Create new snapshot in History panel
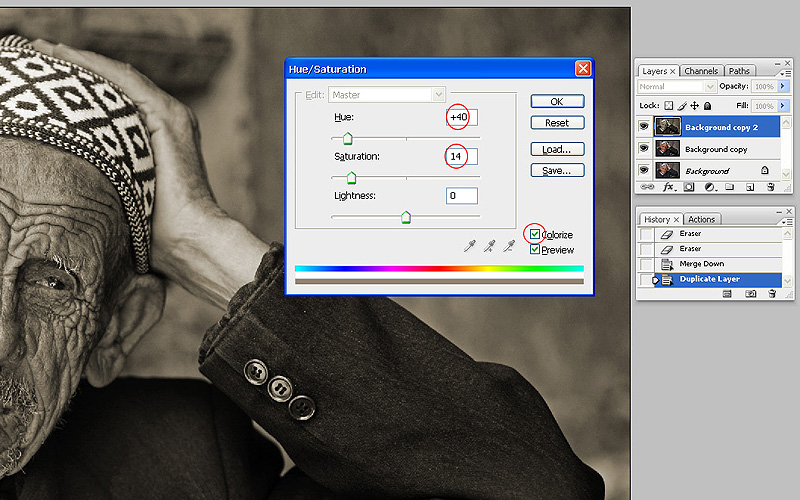The image size is (800, 500). coord(751,294)
